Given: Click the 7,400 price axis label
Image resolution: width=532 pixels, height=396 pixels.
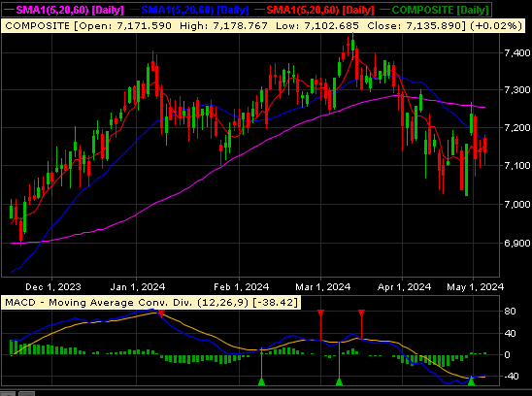Looking at the screenshot, I should 516,53.
